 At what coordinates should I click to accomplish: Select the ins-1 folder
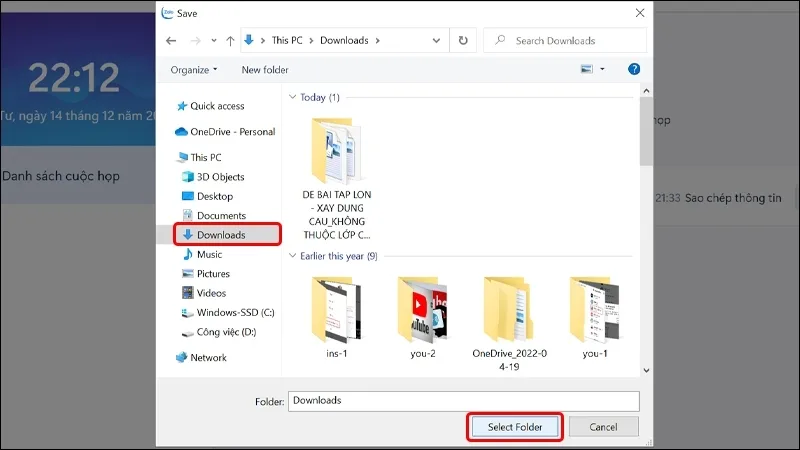click(x=337, y=317)
